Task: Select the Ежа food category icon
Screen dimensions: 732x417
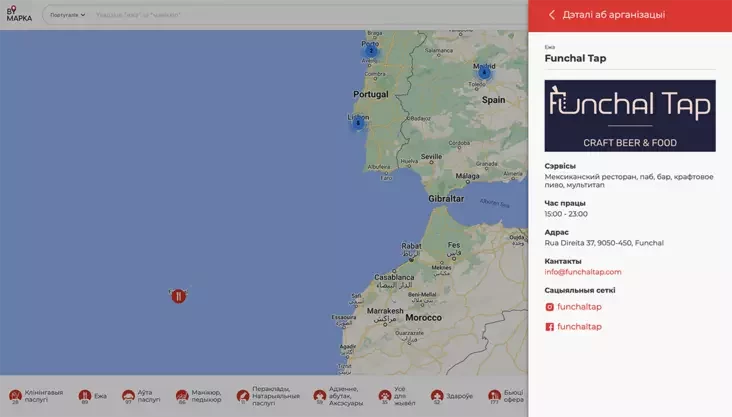Action: (x=85, y=397)
